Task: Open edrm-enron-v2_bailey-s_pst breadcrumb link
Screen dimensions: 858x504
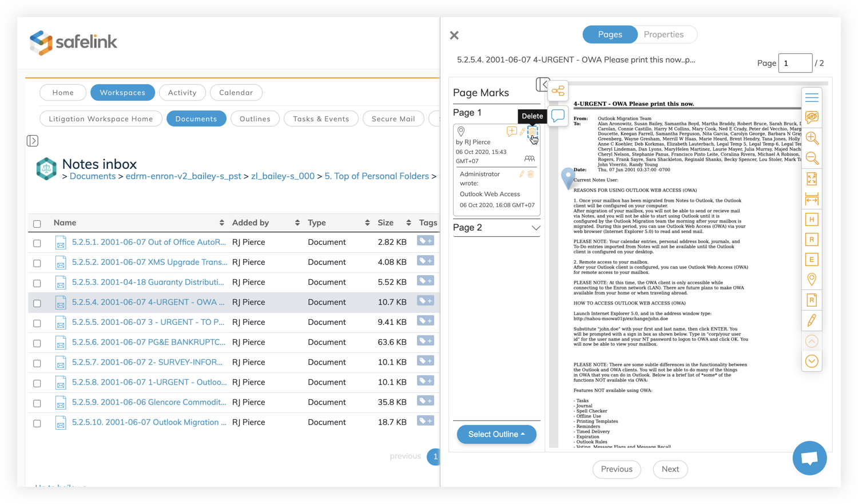Action: click(x=183, y=176)
